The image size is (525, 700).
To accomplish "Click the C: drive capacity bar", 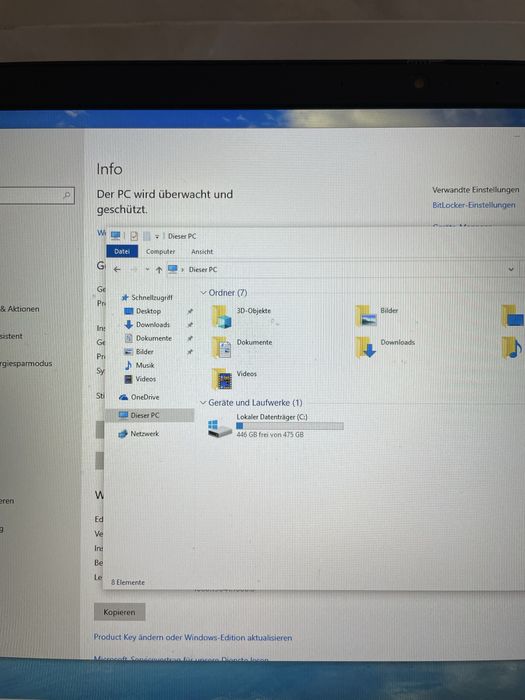I will pyautogui.click(x=290, y=426).
